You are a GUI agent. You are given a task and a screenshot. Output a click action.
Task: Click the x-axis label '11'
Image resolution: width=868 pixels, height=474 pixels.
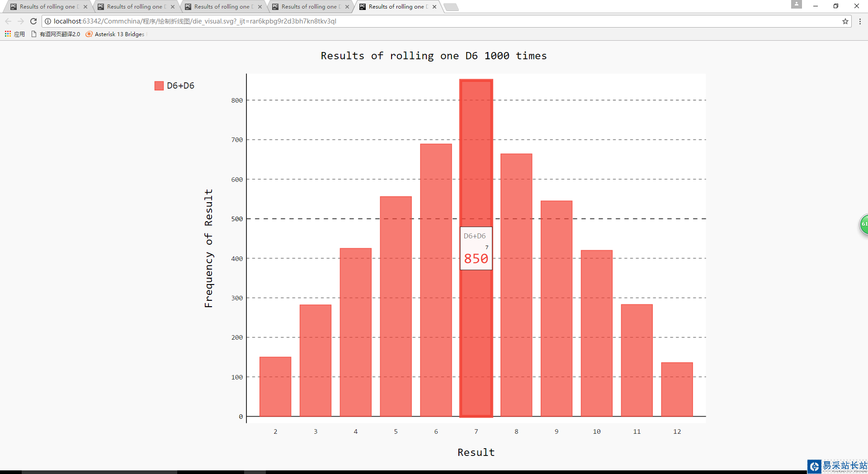pos(637,431)
